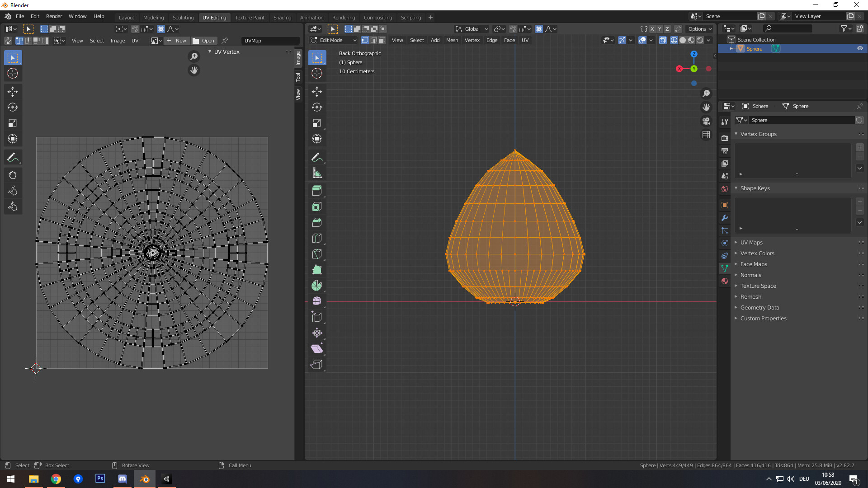
Task: Click the red X axis gizmo handle
Action: (x=679, y=69)
